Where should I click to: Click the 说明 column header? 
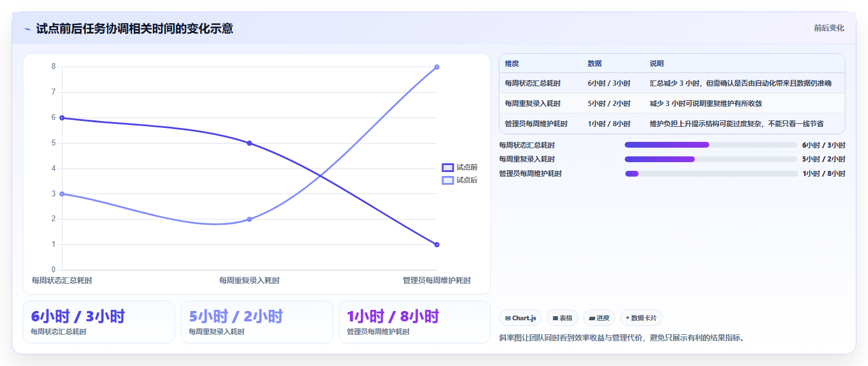(x=657, y=64)
